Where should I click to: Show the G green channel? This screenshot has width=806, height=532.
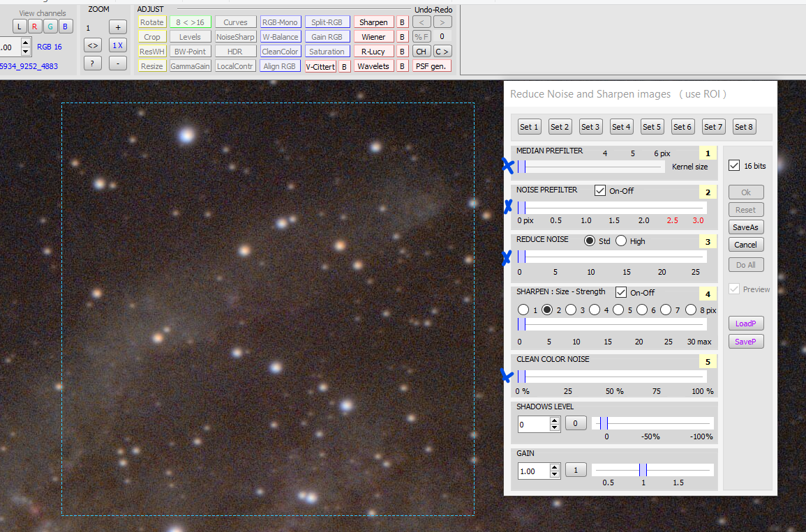pyautogui.click(x=50, y=26)
